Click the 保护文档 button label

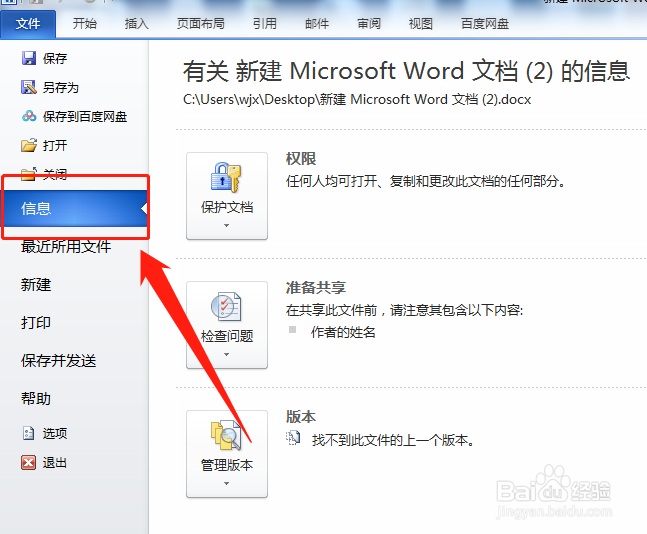click(227, 207)
